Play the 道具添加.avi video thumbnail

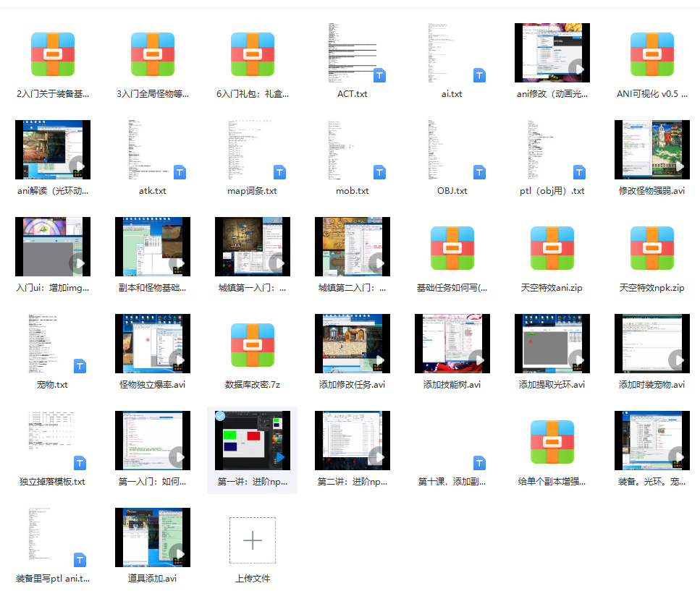pyautogui.click(x=153, y=537)
